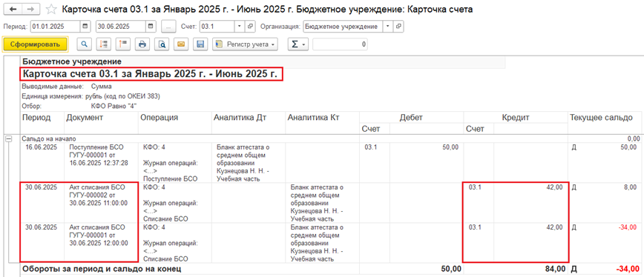Go back with the left arrow button
644x277 pixels.
pos(12,9)
